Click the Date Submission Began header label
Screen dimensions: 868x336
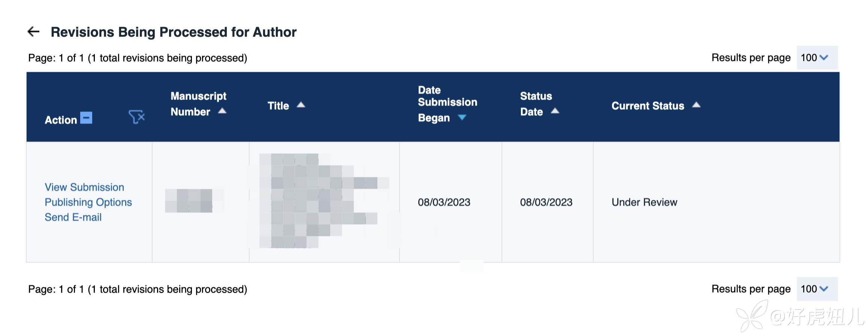447,102
